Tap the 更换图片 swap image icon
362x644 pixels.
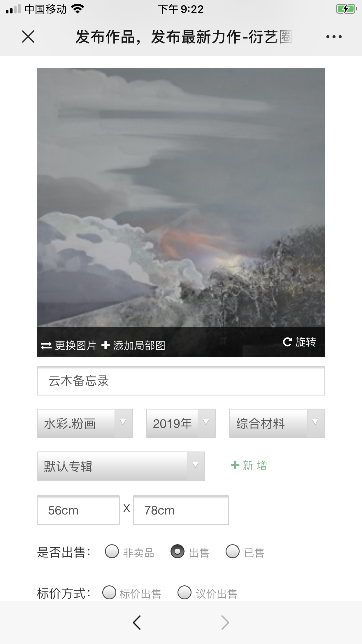[46, 346]
